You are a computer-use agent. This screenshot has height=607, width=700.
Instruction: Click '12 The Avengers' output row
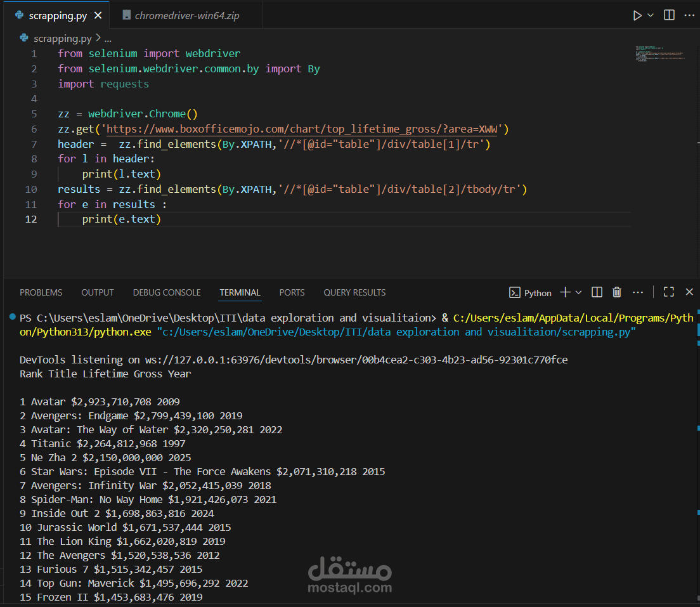click(x=120, y=555)
